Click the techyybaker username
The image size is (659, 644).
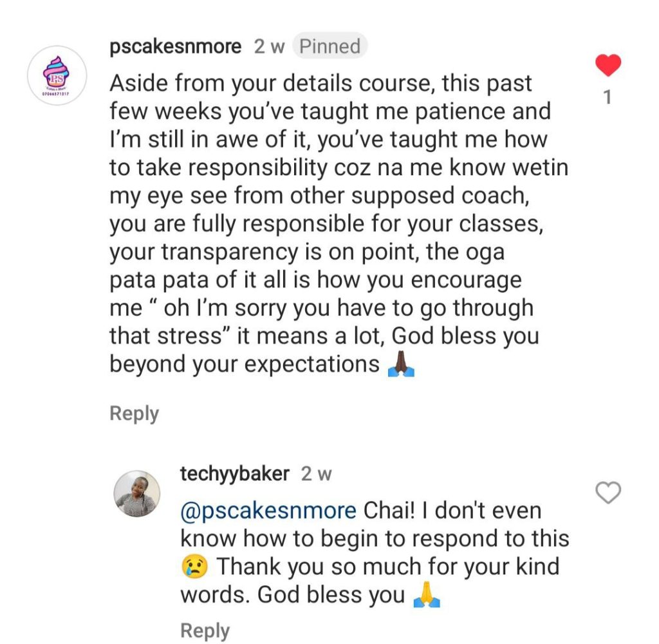[235, 474]
